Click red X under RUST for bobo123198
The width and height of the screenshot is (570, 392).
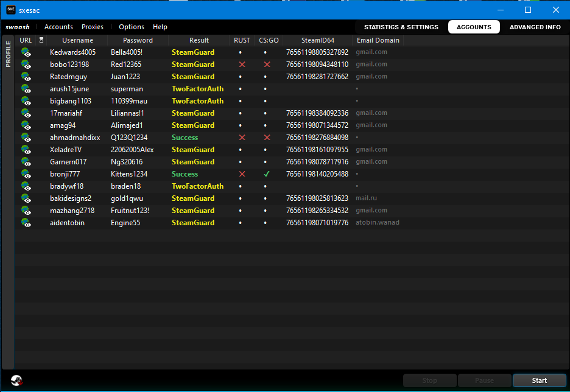coord(242,65)
